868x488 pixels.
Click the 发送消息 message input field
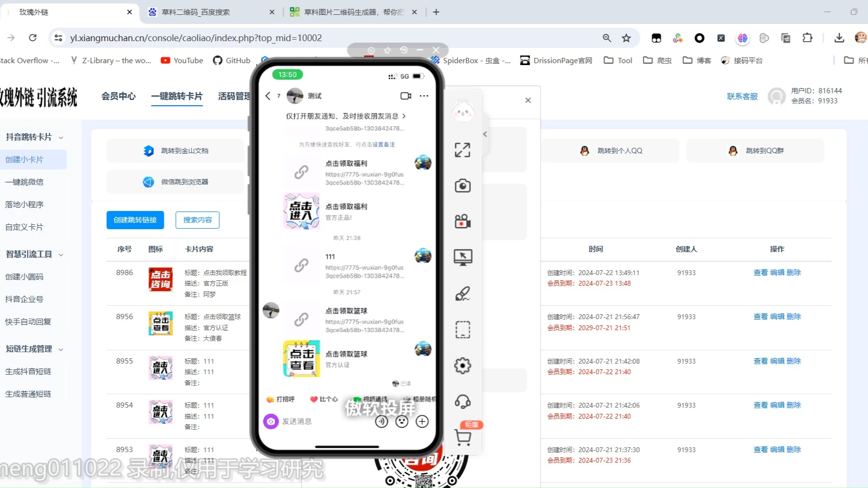point(326,421)
